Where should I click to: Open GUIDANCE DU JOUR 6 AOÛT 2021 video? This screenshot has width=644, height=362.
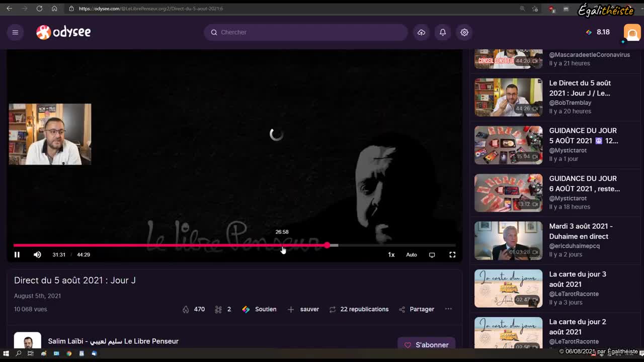[x=584, y=184]
